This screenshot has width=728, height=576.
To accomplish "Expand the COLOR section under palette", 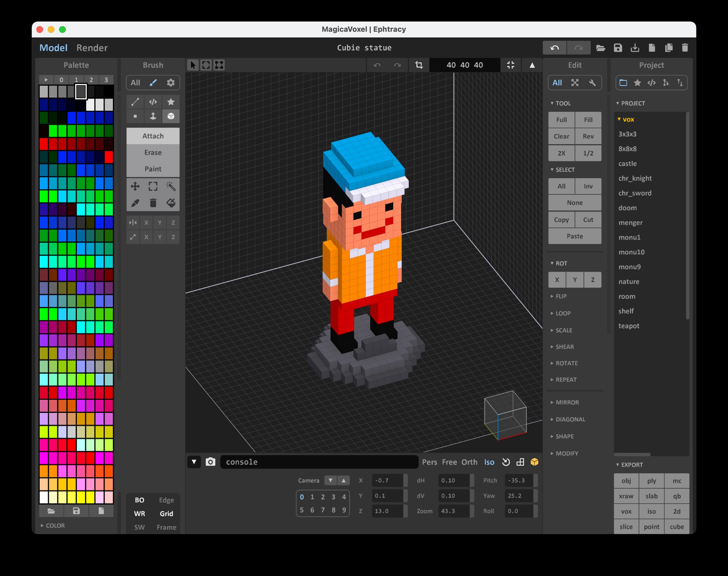I will point(55,525).
